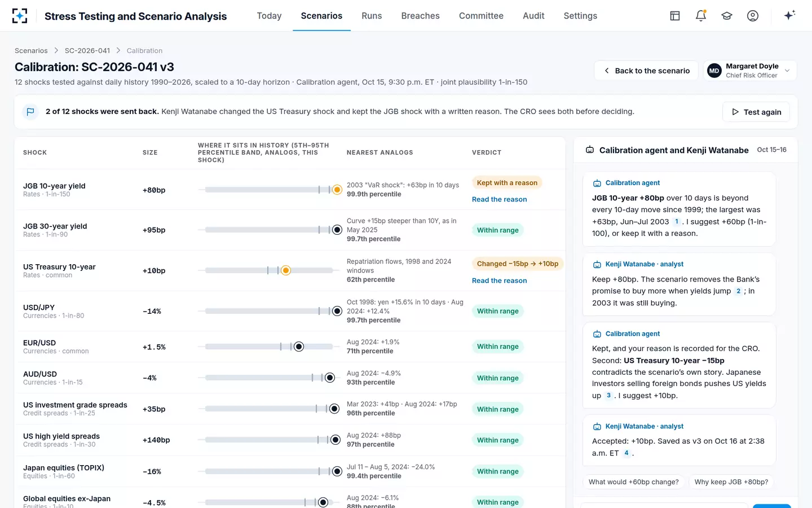Click the 'JGB 30-year yield' row name
This screenshot has height=508, width=812.
click(55, 226)
